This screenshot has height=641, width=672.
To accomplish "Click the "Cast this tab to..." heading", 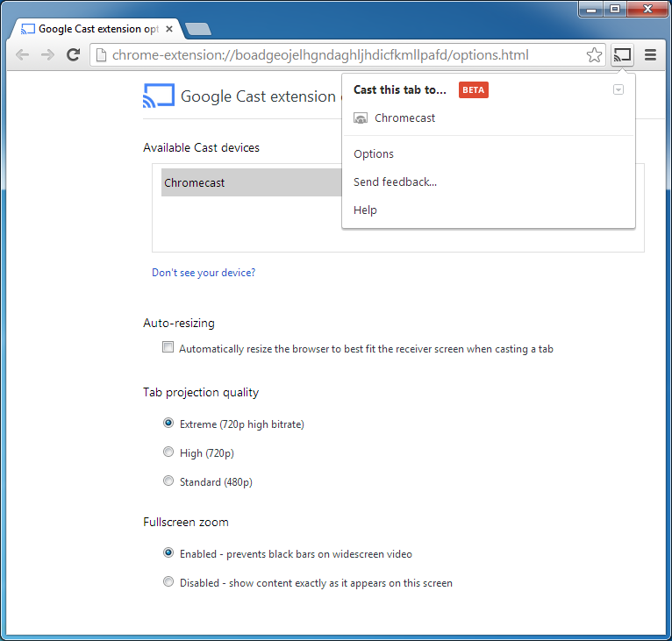I will pyautogui.click(x=399, y=90).
